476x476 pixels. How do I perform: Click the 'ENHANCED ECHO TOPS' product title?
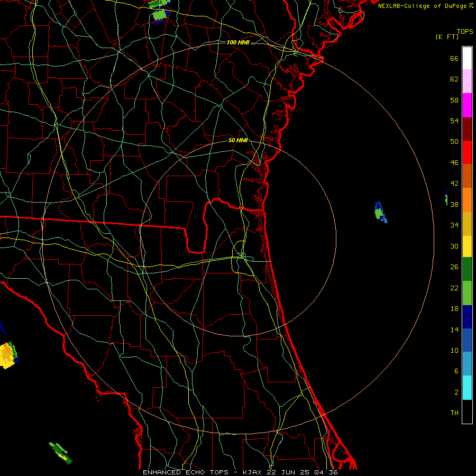(x=186, y=472)
